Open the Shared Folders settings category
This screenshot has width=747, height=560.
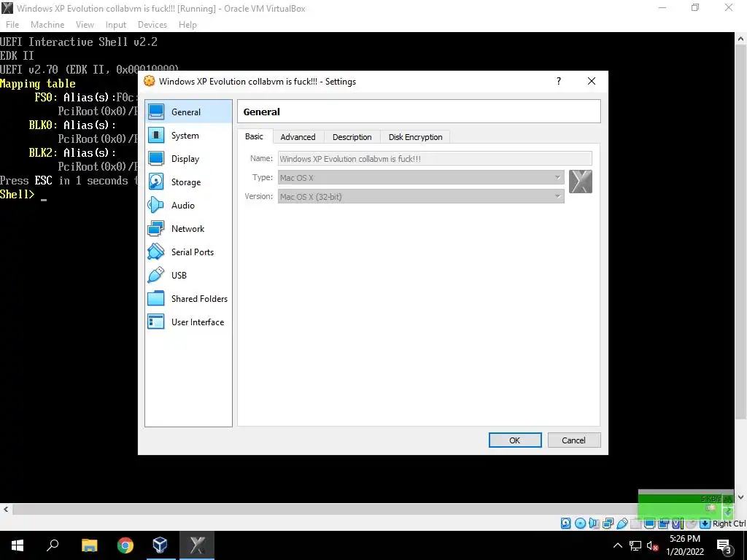tap(188, 298)
